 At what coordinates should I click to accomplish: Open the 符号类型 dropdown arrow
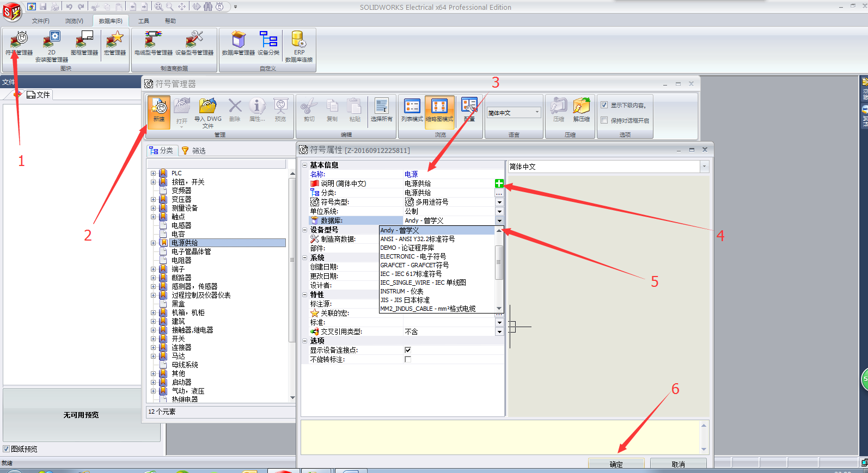coord(499,202)
